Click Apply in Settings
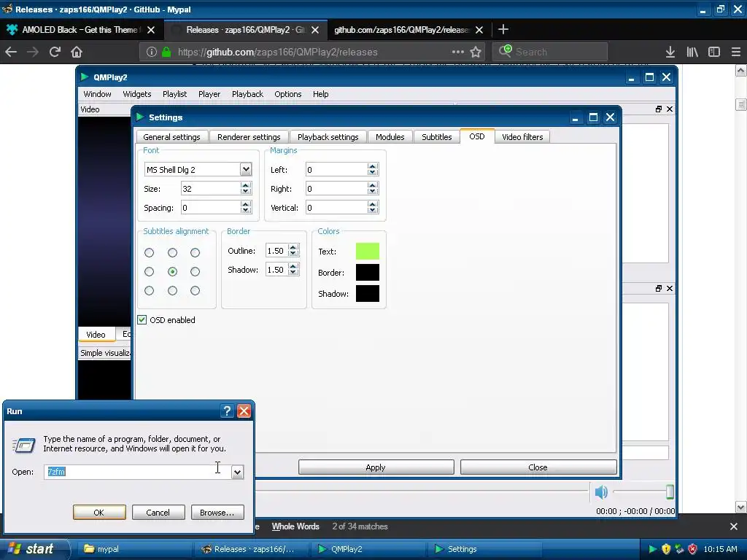The image size is (747, 560). (376, 467)
